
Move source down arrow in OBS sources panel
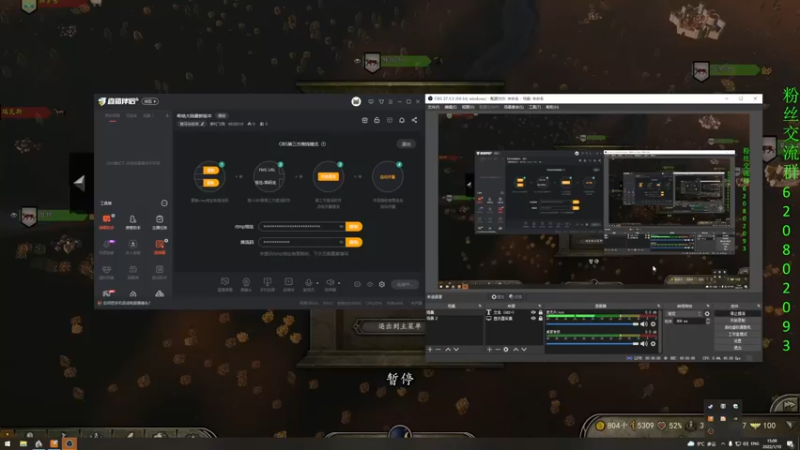[524, 349]
